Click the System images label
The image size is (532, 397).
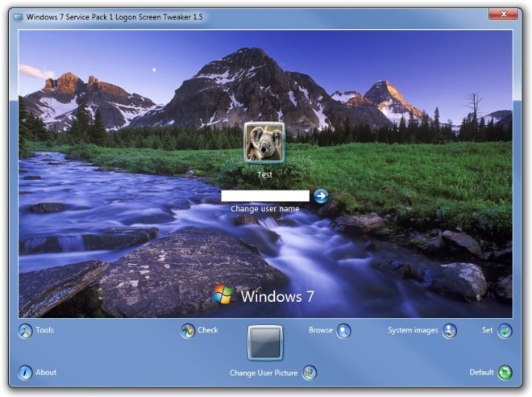coord(413,330)
